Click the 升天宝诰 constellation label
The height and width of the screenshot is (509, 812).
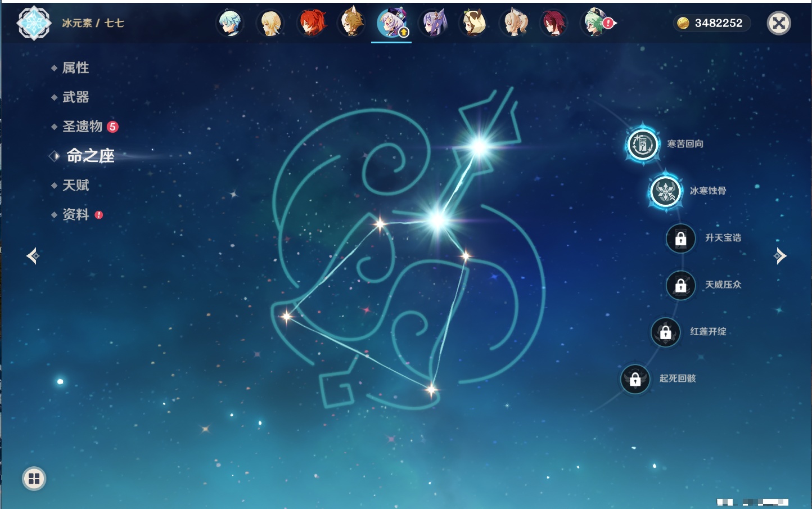point(723,238)
